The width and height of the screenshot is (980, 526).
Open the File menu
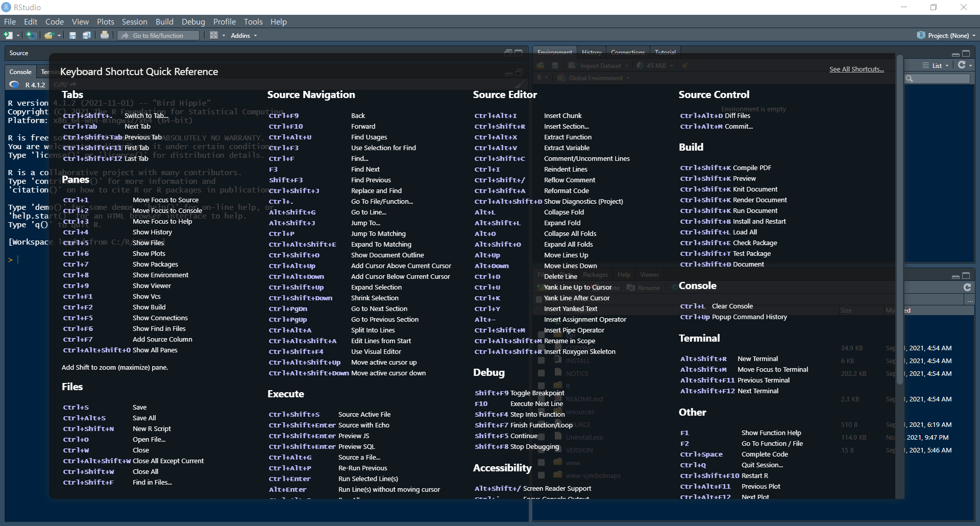point(10,21)
